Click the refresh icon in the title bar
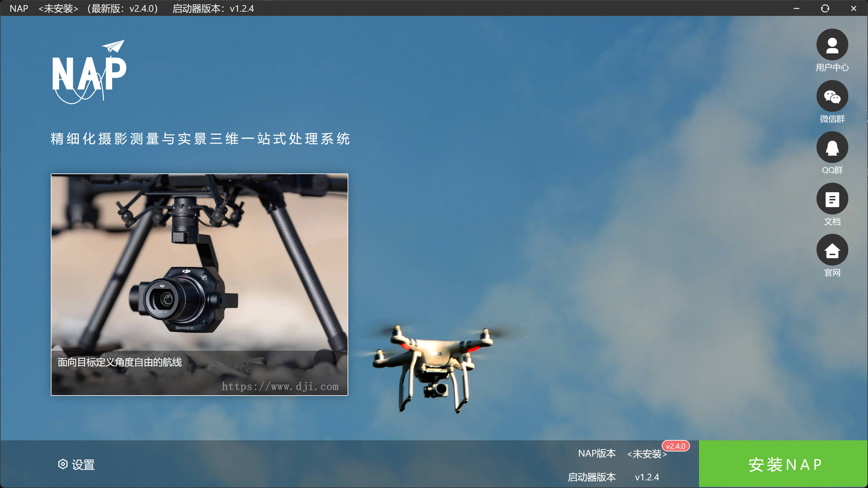The image size is (868, 488). (824, 9)
